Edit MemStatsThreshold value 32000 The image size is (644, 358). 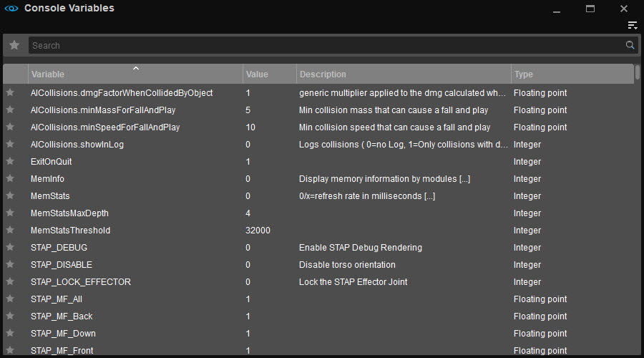coord(258,230)
